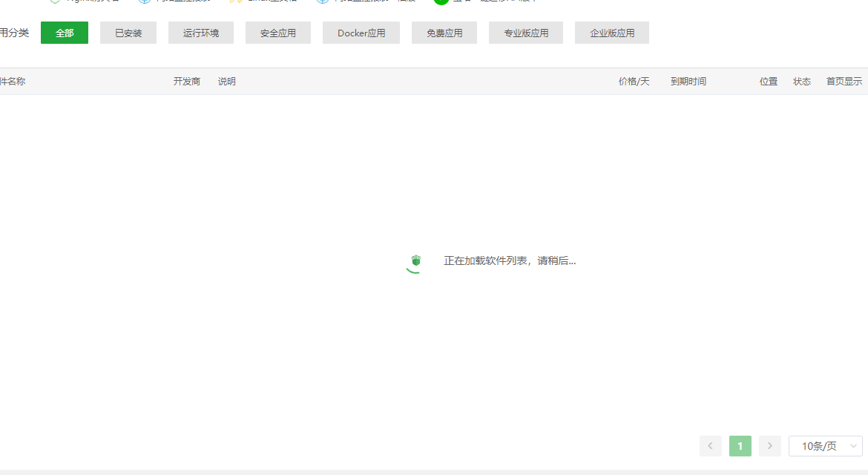Select page 1 in pagination
Screen dimensions: 868x475
point(740,445)
